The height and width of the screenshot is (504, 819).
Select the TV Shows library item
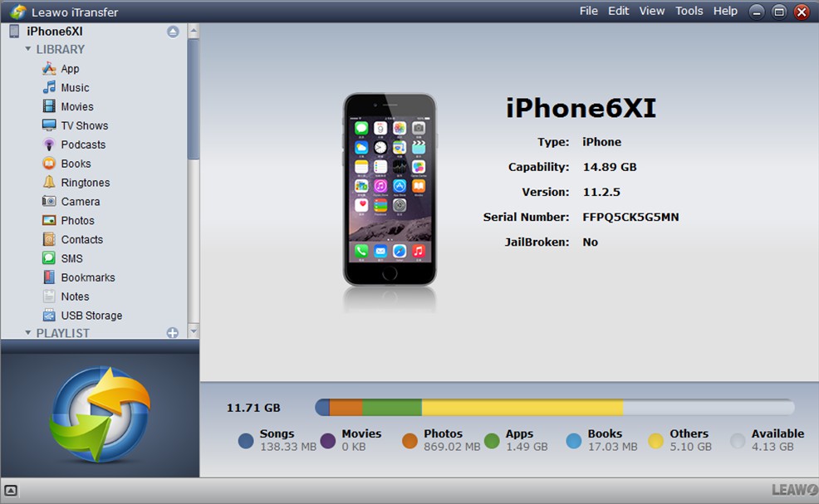pyautogui.click(x=85, y=125)
